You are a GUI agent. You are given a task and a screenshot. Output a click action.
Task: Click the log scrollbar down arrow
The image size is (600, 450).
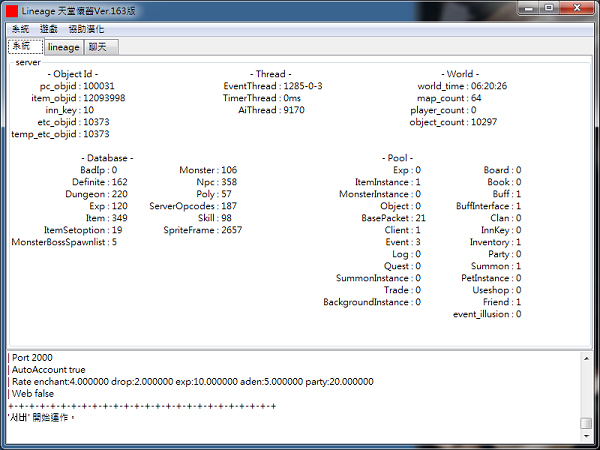click(586, 436)
